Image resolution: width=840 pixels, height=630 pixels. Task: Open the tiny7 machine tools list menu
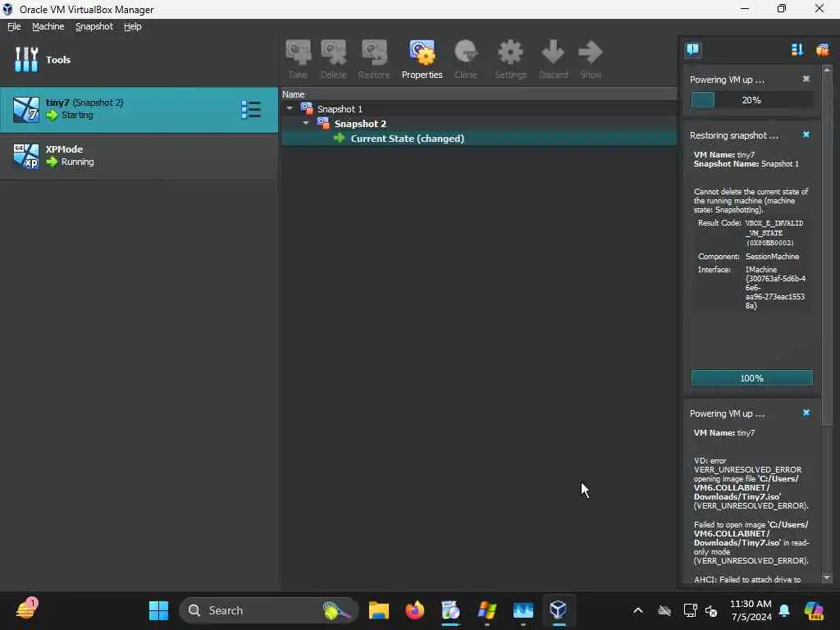point(251,110)
